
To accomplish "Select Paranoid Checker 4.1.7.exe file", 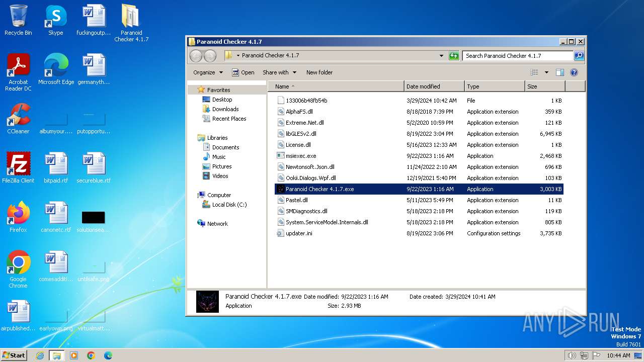I will click(419, 189).
